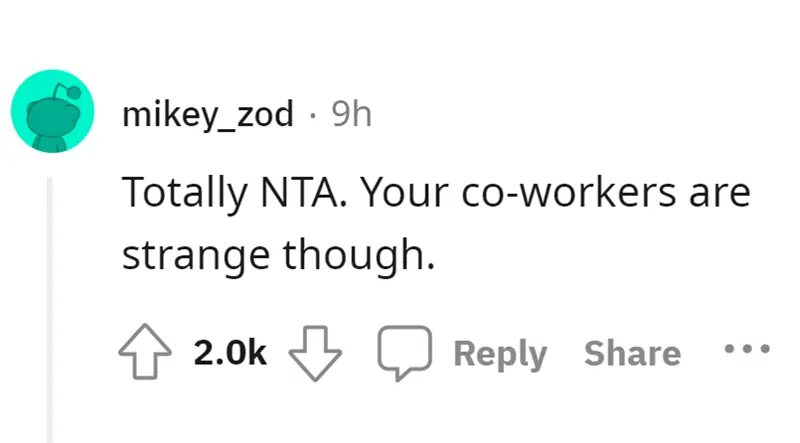This screenshot has width=800, height=443.
Task: Click the word Totally in the comment
Action: pyautogui.click(x=185, y=194)
